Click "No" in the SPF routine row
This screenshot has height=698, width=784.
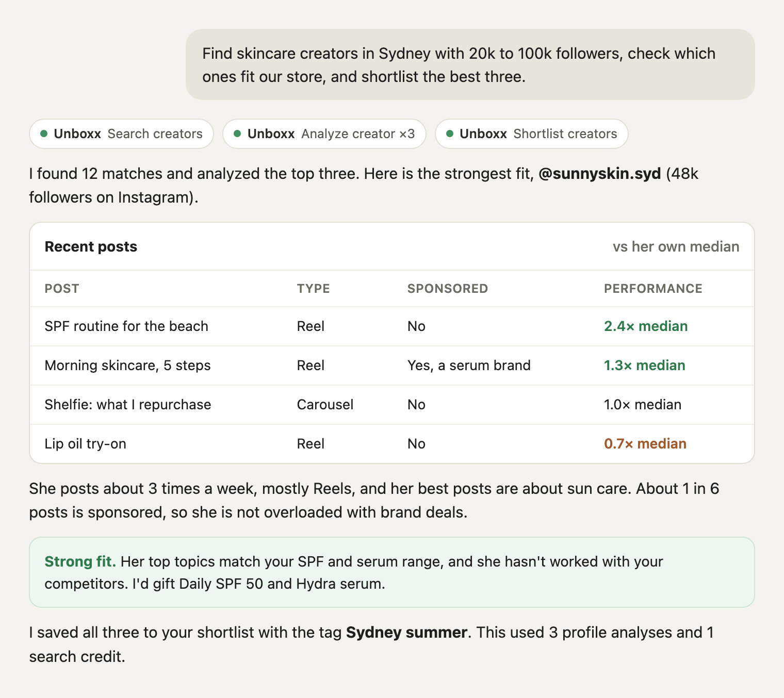(x=416, y=326)
